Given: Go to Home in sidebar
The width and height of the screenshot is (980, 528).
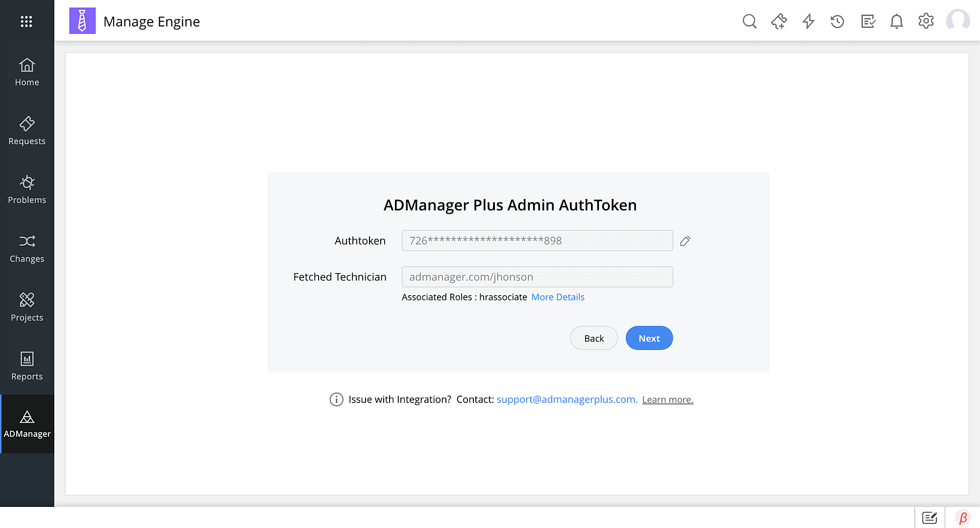Looking at the screenshot, I should tap(27, 72).
